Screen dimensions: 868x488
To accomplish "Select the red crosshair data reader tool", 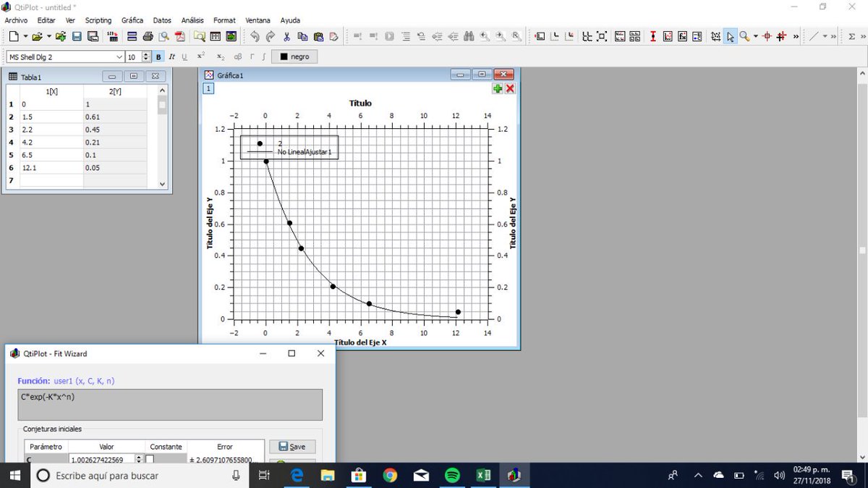I will click(767, 36).
